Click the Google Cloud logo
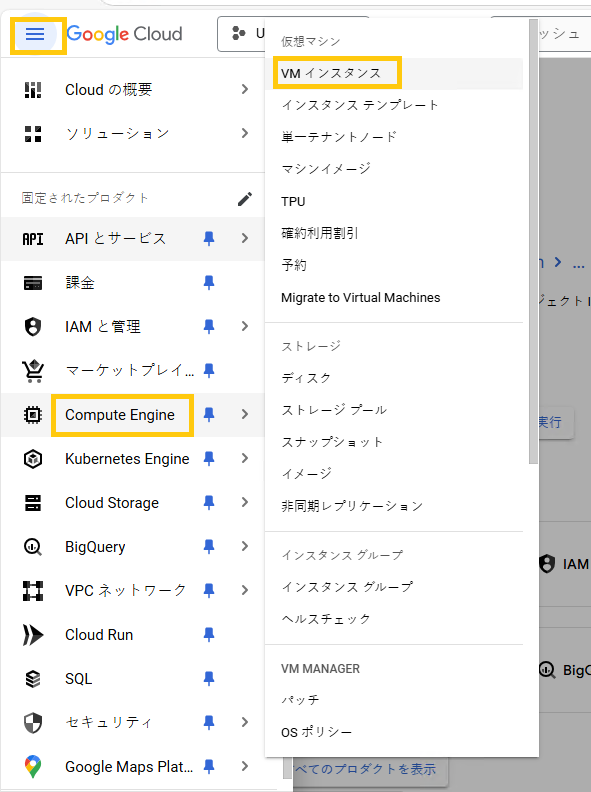Image resolution: width=591 pixels, height=792 pixels. pos(124,34)
